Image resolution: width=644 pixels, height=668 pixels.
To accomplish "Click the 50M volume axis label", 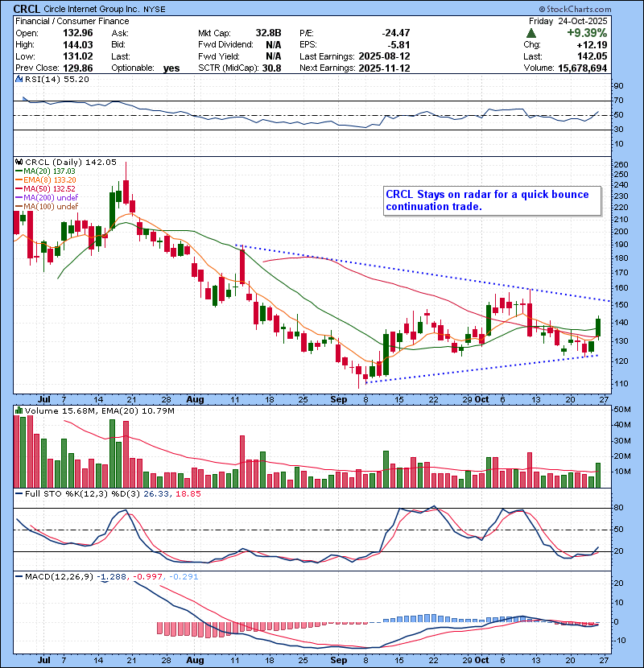I will point(621,410).
